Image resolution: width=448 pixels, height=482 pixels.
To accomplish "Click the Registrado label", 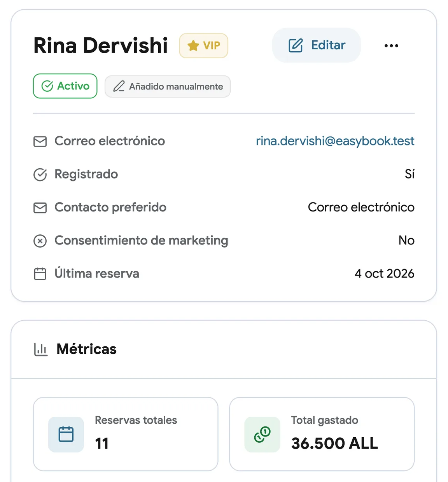I will pos(86,174).
